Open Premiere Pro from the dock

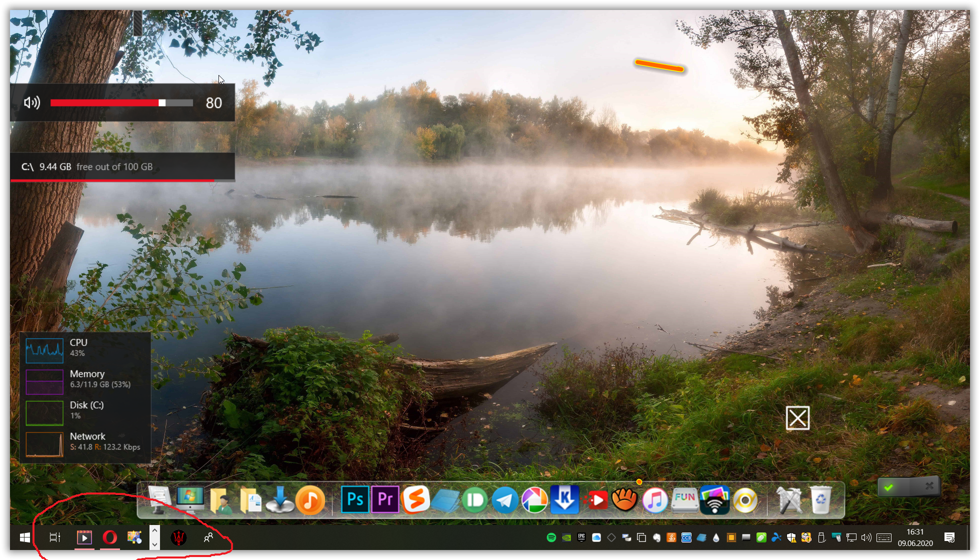[x=385, y=499]
